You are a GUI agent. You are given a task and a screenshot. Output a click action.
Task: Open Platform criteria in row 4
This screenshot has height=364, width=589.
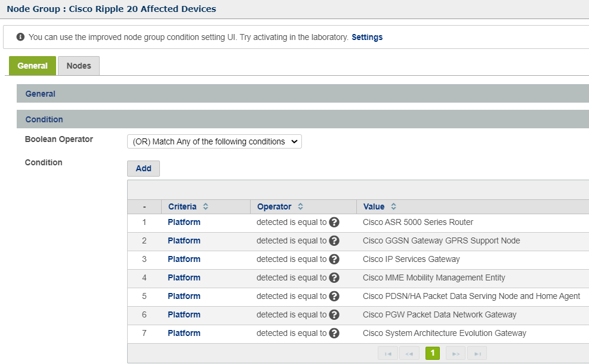184,278
